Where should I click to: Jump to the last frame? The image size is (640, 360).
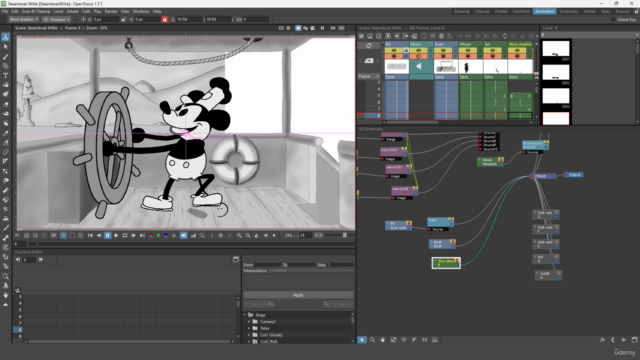(x=142, y=235)
